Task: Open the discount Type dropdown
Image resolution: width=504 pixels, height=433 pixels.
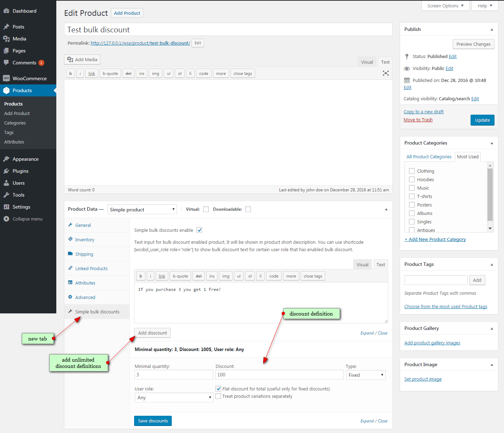Action: (x=366, y=375)
